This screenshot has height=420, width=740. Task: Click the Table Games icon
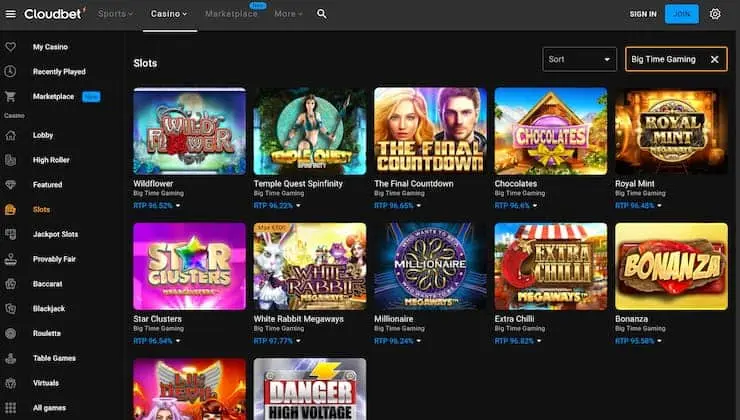[10, 358]
